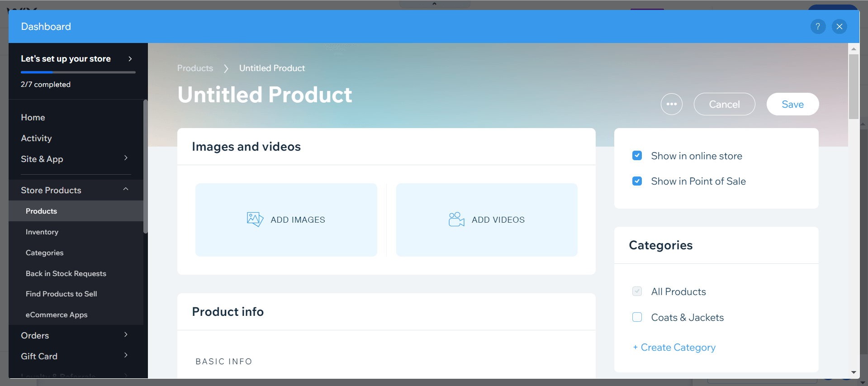Click the BASIC INFO label
Viewport: 868px width, 386px height.
pyautogui.click(x=224, y=362)
